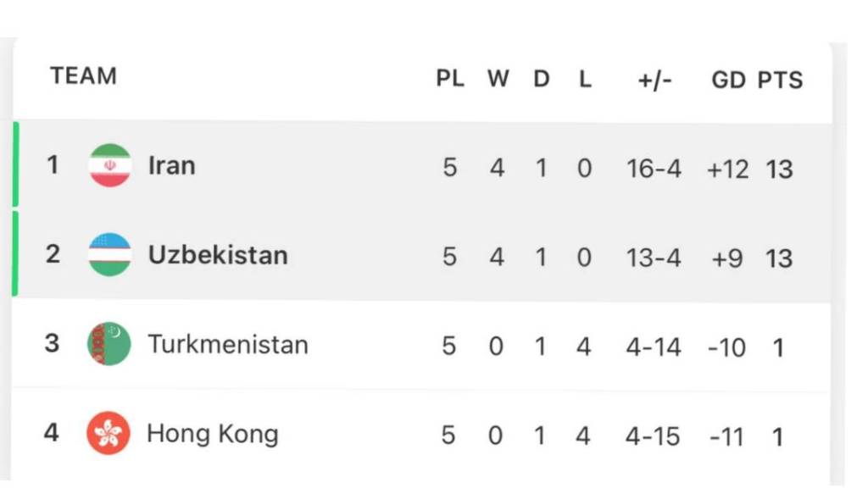
Task: Click the +/- column header
Action: 654,80
